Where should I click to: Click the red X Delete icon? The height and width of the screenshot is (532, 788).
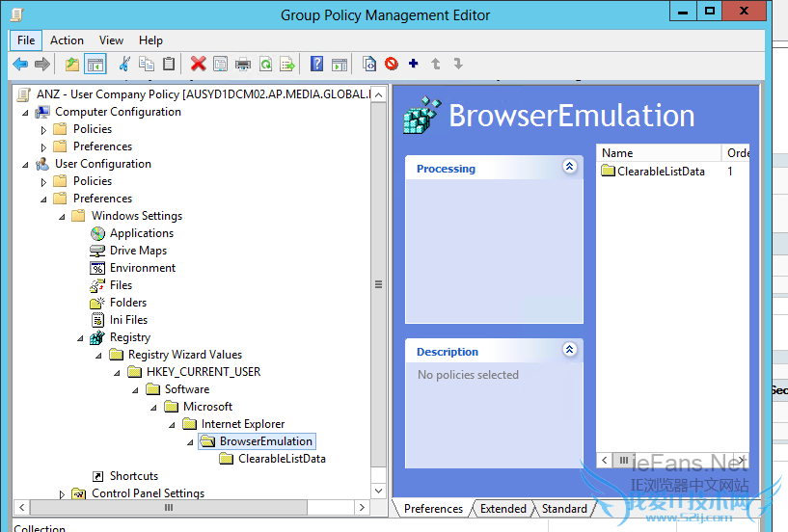point(199,64)
